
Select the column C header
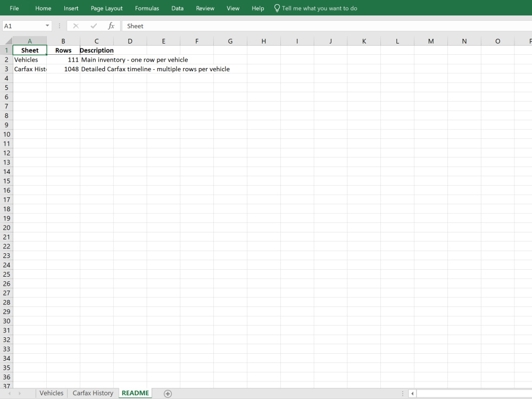pyautogui.click(x=96, y=41)
